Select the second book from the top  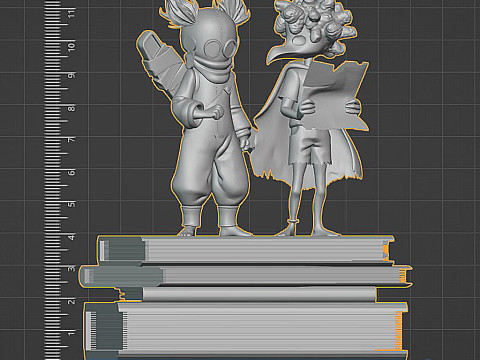[246, 276]
